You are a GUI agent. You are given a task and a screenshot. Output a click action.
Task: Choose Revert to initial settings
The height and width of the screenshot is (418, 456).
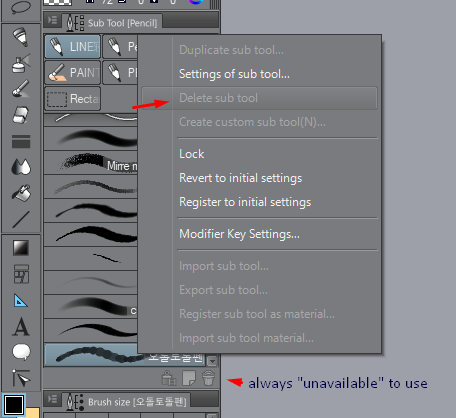click(241, 178)
